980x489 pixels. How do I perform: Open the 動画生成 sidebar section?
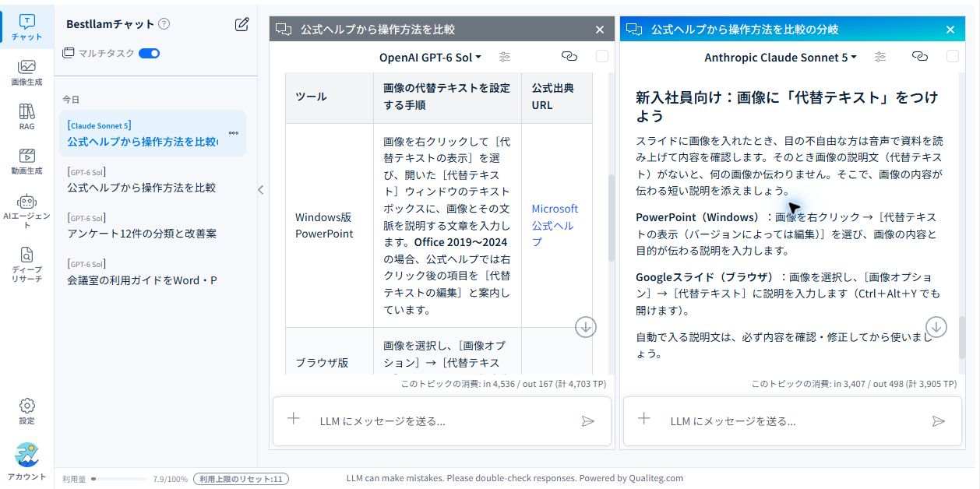tap(26, 160)
